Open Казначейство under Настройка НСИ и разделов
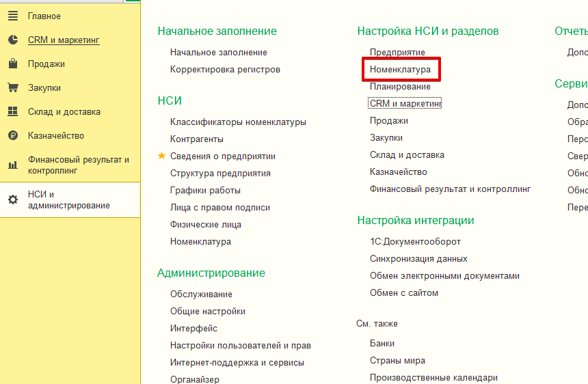Image resolution: width=588 pixels, height=384 pixels. click(x=398, y=172)
